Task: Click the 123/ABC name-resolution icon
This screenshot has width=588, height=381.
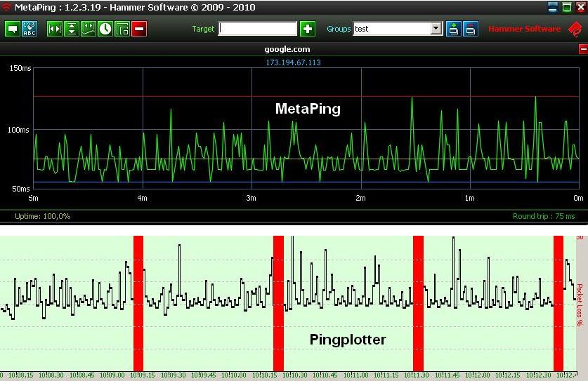Action: [30, 29]
